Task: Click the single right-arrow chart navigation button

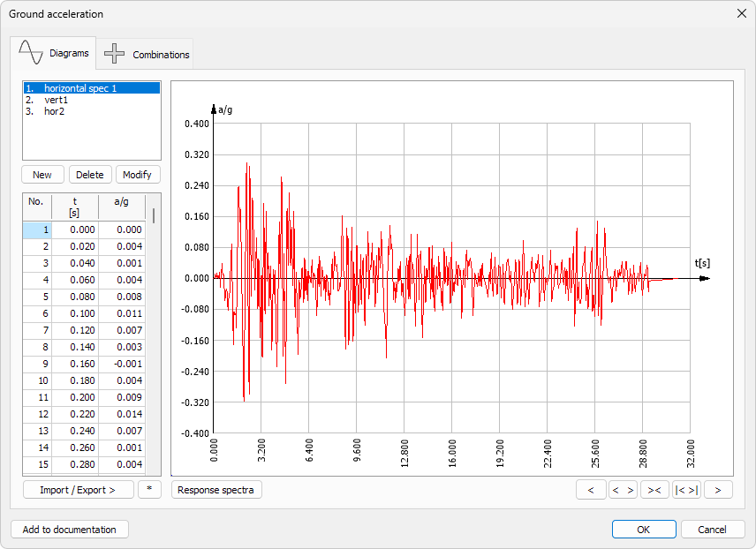Action: 718,489
